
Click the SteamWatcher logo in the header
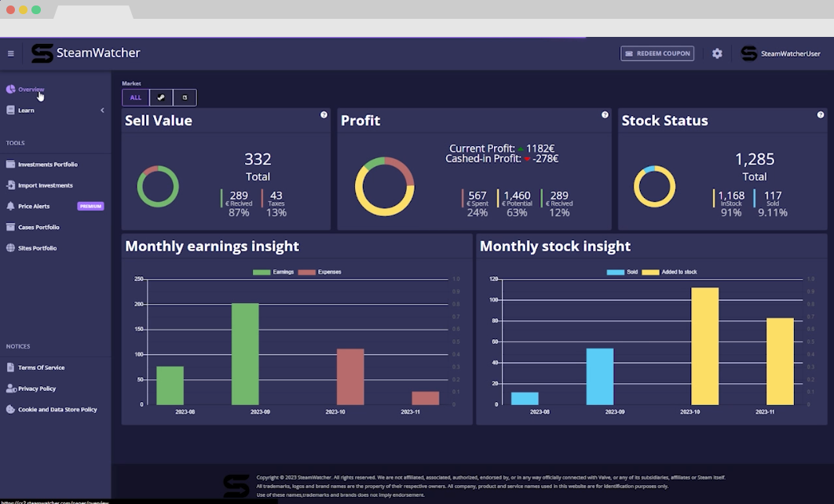(x=42, y=53)
